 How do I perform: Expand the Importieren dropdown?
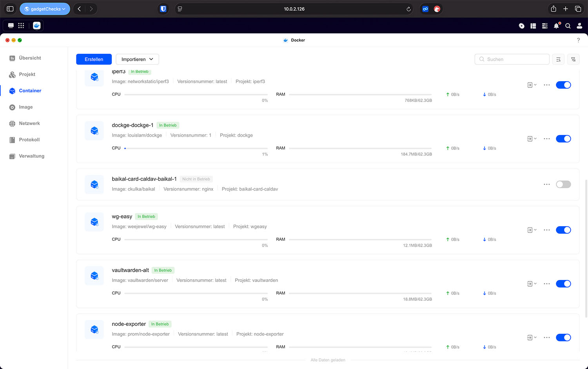(137, 59)
